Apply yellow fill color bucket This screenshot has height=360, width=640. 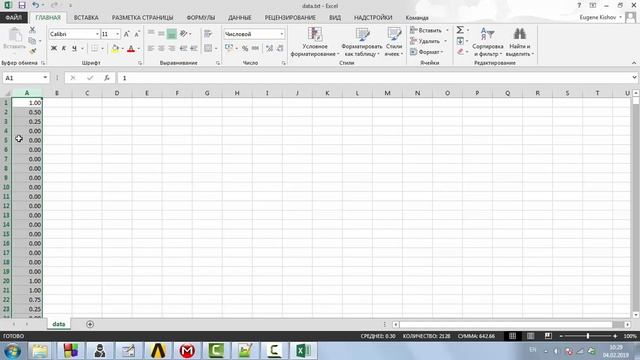115,49
